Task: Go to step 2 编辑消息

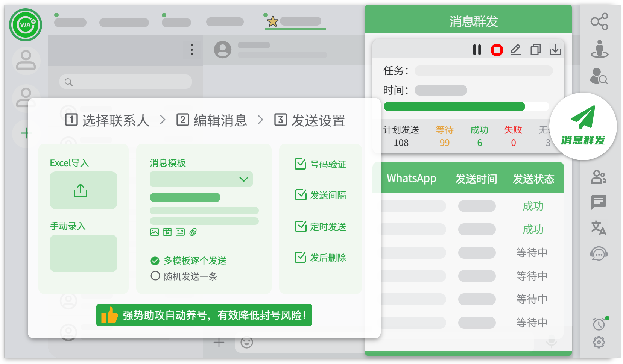Action: tap(211, 120)
